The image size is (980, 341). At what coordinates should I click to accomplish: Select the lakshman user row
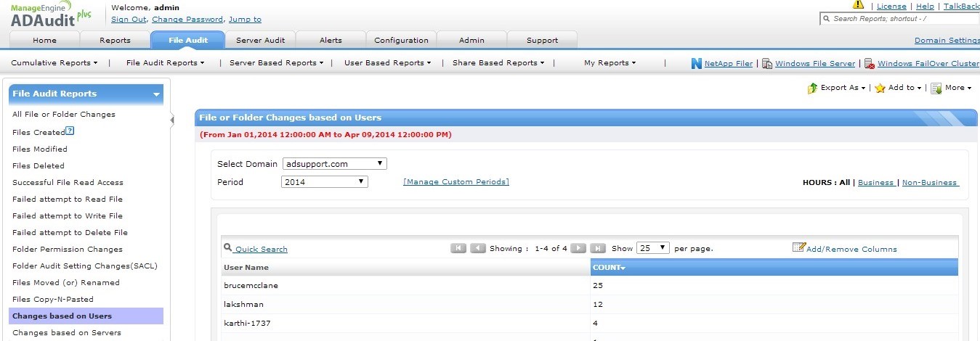click(590, 304)
